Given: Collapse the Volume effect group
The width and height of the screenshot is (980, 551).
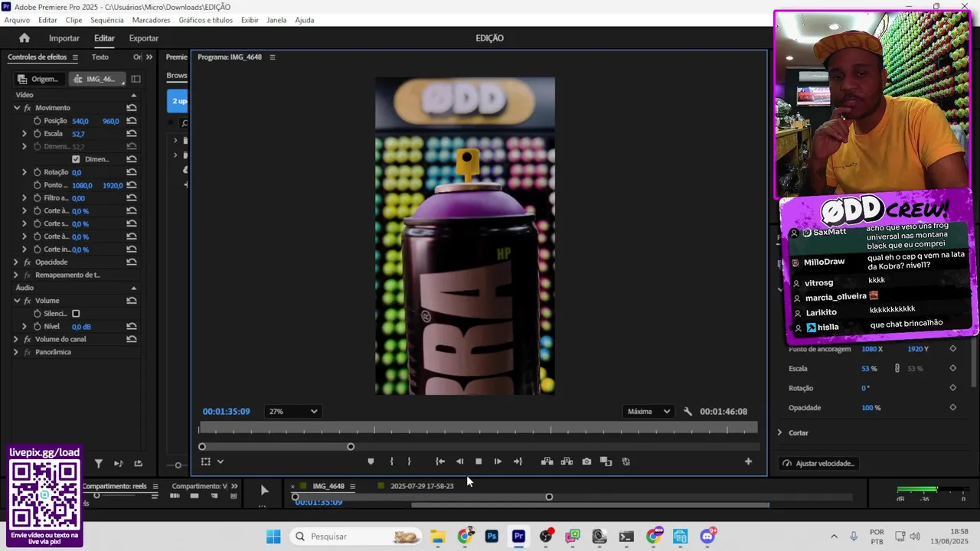Looking at the screenshot, I should [x=16, y=301].
